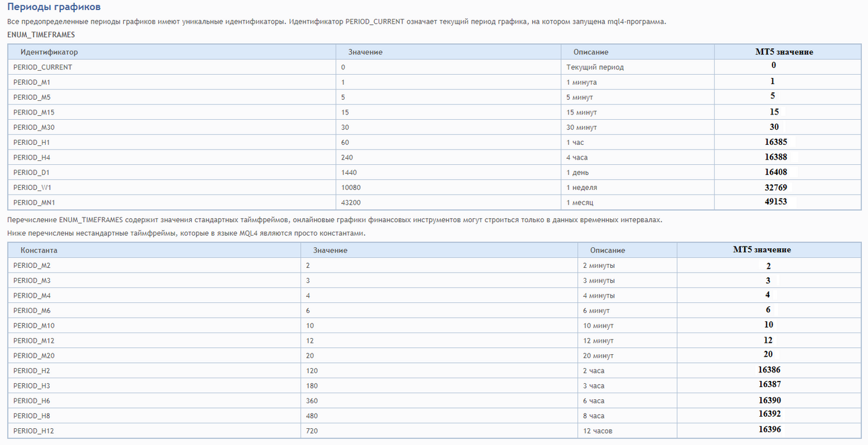Click the value 43200 in PERIOD_MN1 row
Image resolution: width=868 pixels, height=445 pixels.
click(351, 202)
